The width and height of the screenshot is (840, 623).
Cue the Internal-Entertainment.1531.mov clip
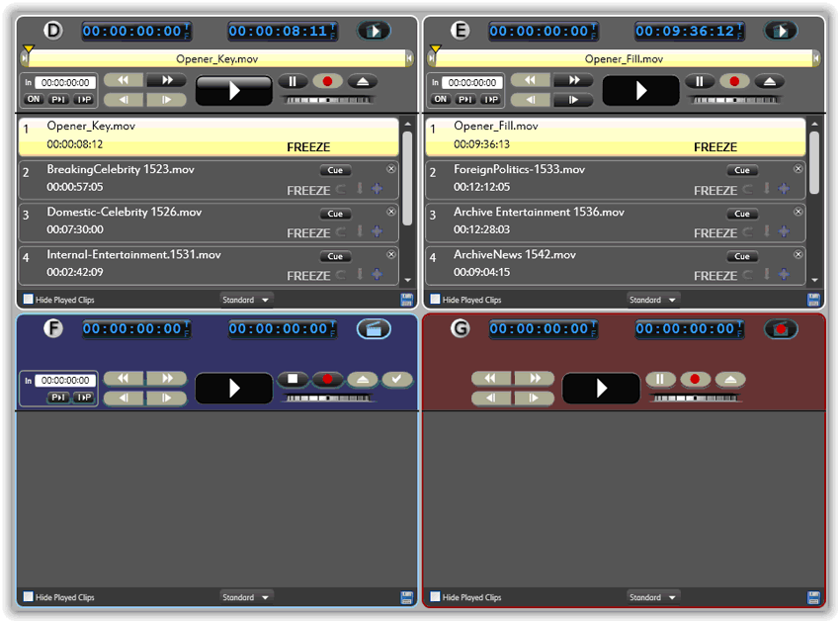(335, 256)
